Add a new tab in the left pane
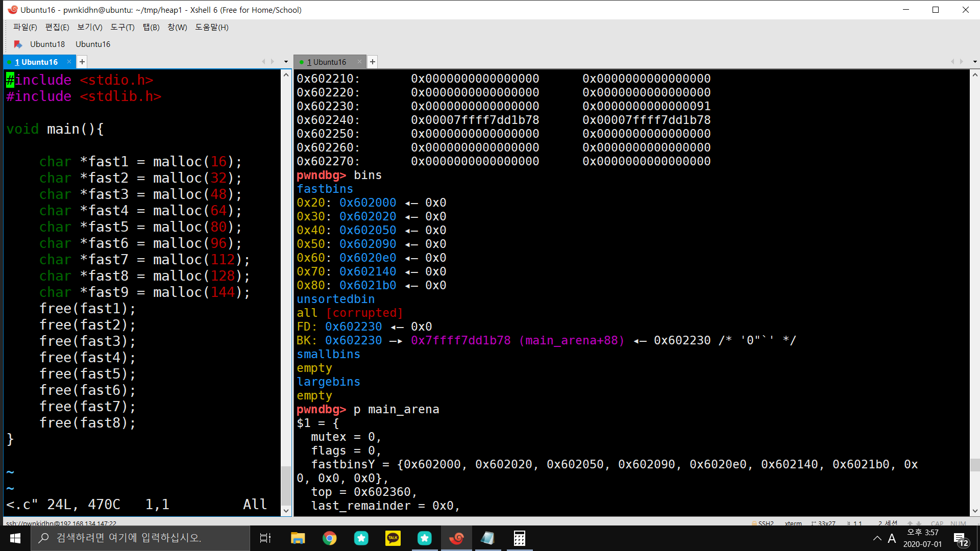 (82, 62)
